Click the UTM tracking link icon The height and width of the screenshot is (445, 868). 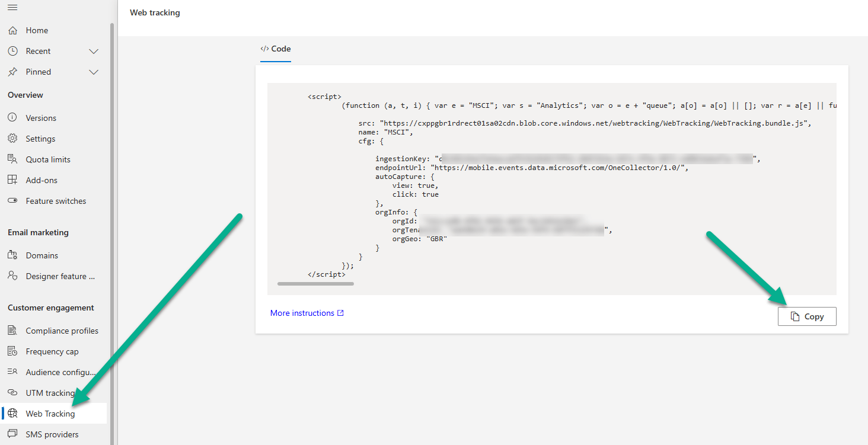(x=12, y=393)
